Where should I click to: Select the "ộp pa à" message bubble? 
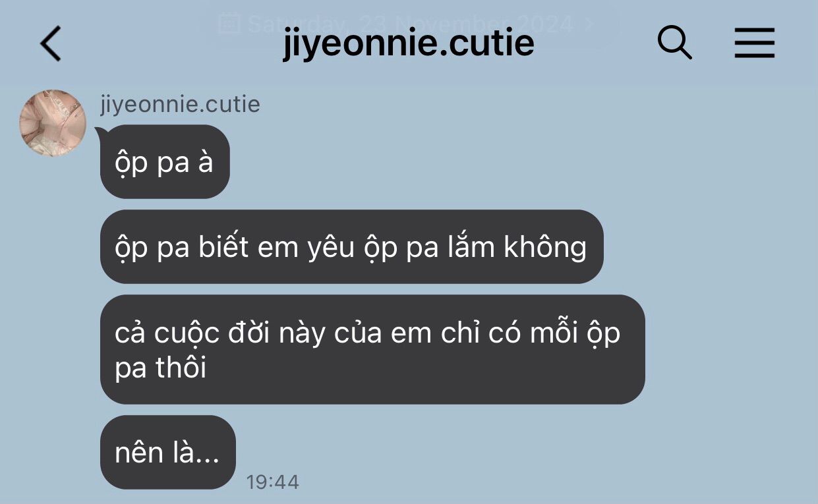tap(165, 161)
